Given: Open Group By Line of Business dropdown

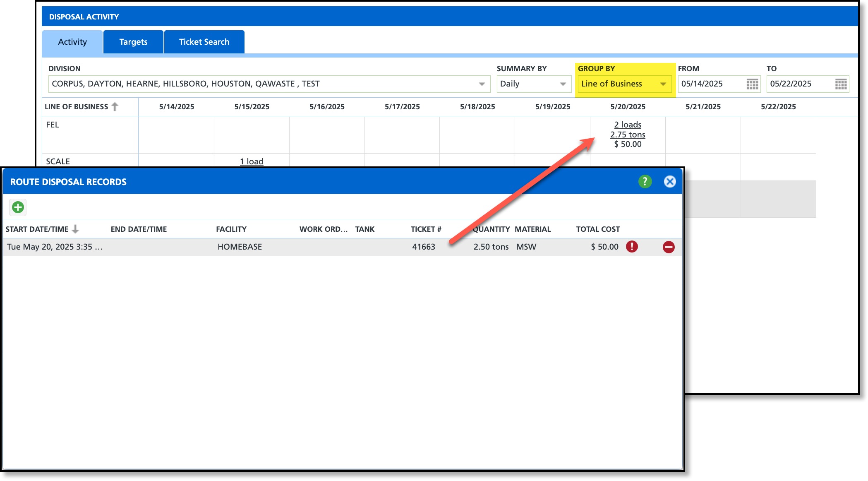Looking at the screenshot, I should point(663,84).
